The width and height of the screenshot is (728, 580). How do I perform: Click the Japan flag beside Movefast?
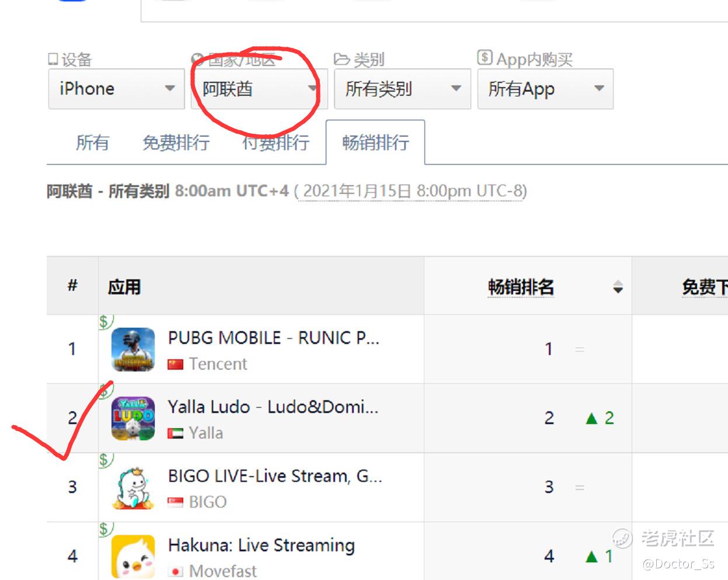pos(176,571)
